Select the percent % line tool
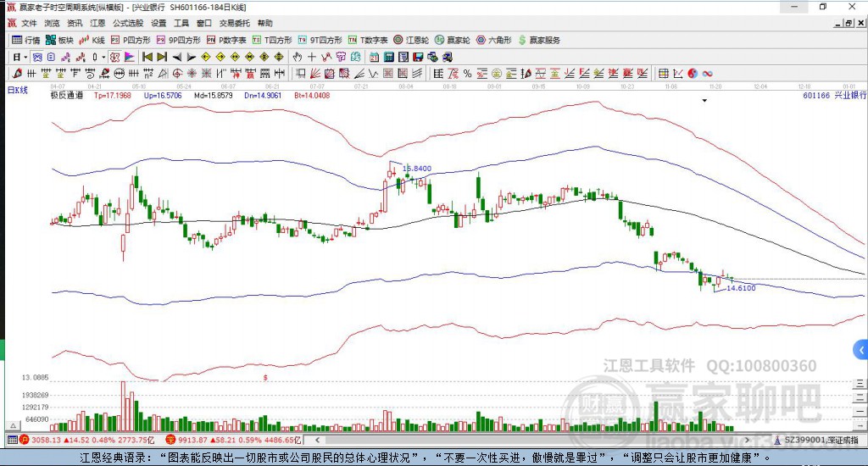This screenshot has width=868, height=466. pyautogui.click(x=467, y=73)
